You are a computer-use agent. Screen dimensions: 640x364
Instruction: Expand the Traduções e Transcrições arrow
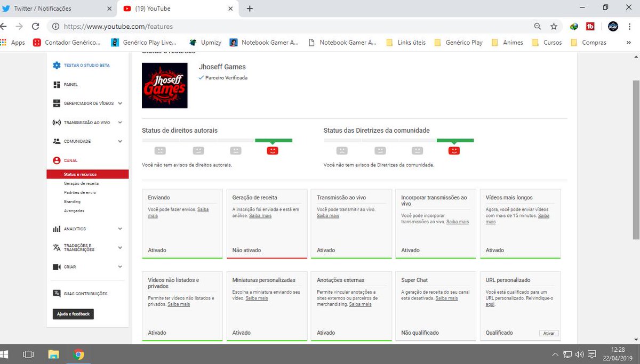point(120,248)
